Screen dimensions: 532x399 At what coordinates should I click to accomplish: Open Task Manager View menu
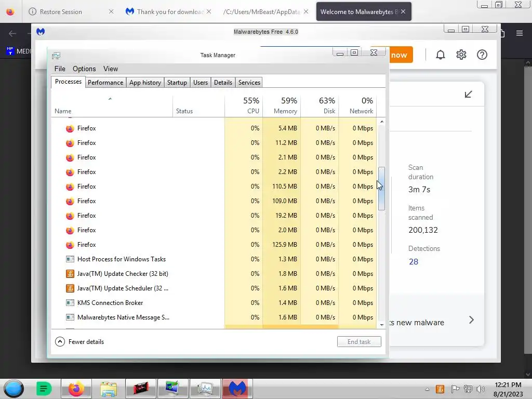111,69
